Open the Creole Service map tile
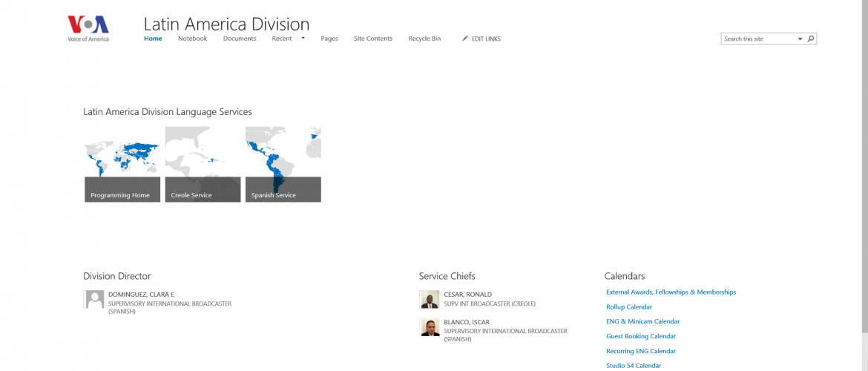868x371 pixels. coord(203,165)
